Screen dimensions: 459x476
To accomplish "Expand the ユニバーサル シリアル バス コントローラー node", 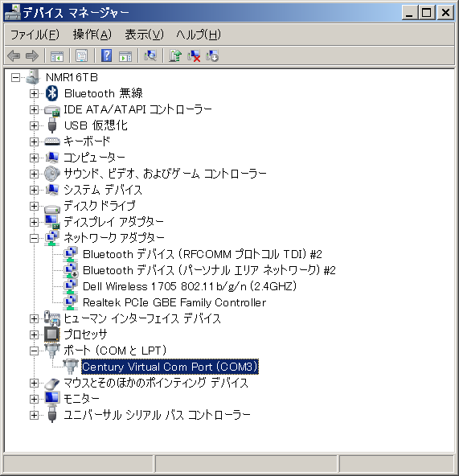I will point(34,416).
